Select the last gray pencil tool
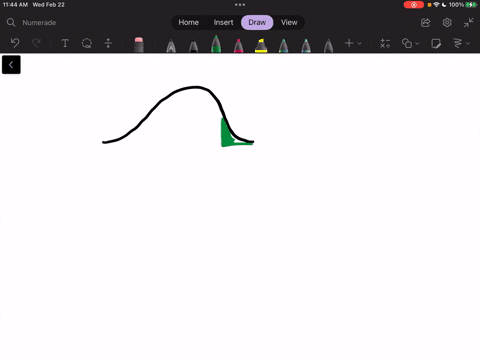480x360 pixels. pyautogui.click(x=328, y=46)
